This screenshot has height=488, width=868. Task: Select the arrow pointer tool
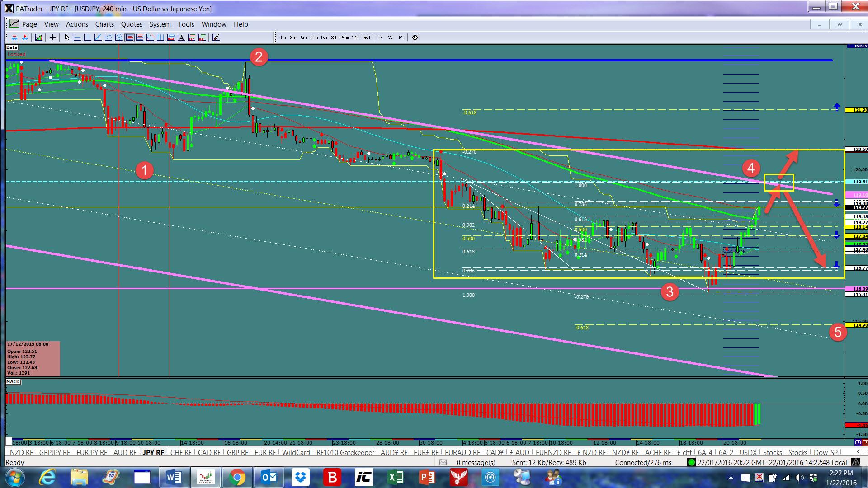coord(67,38)
